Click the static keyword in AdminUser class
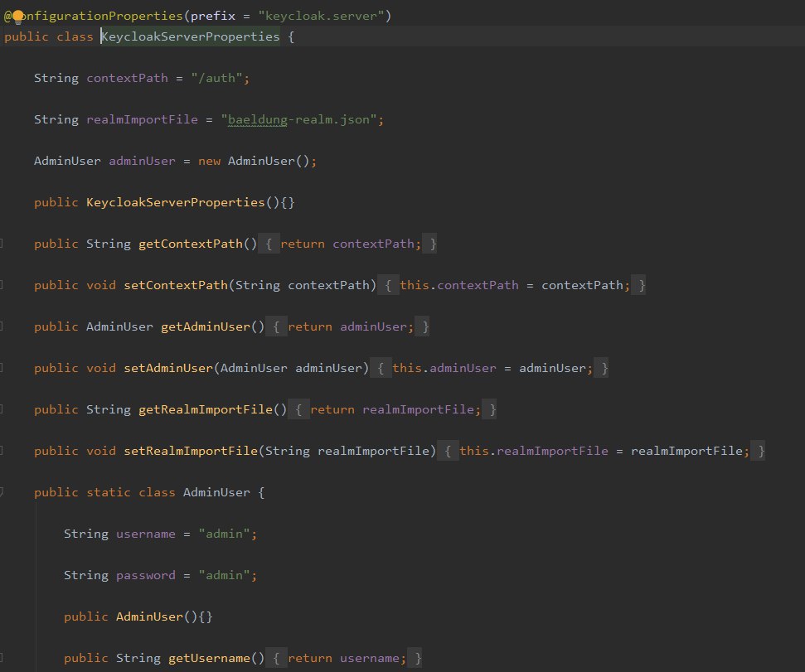The image size is (805, 672). (109, 492)
